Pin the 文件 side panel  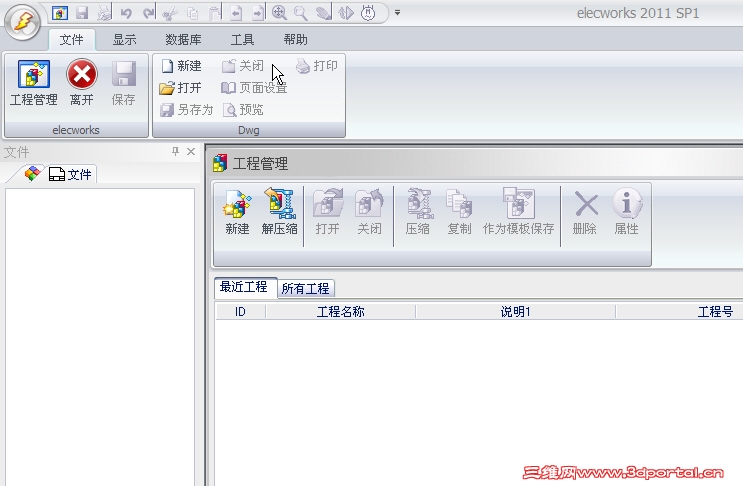176,151
